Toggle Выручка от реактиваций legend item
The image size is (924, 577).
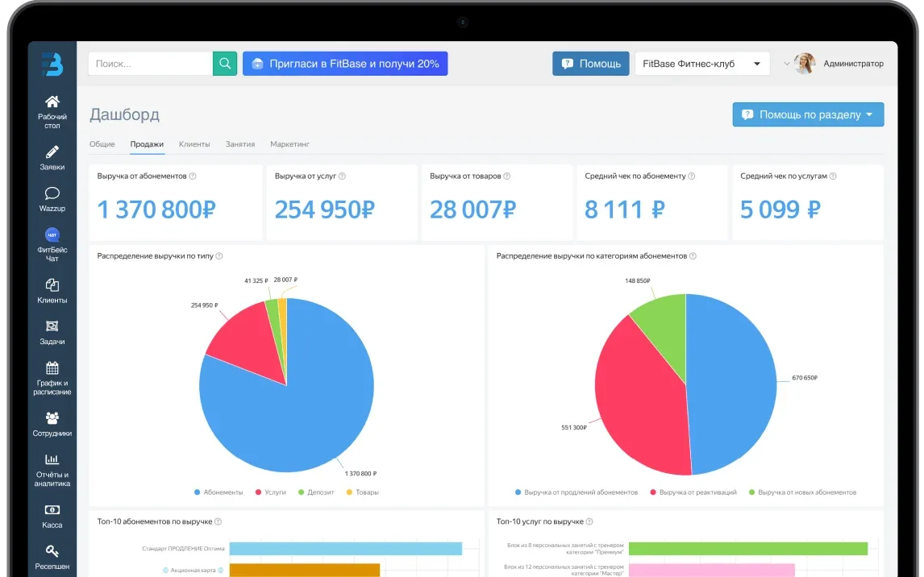point(693,492)
